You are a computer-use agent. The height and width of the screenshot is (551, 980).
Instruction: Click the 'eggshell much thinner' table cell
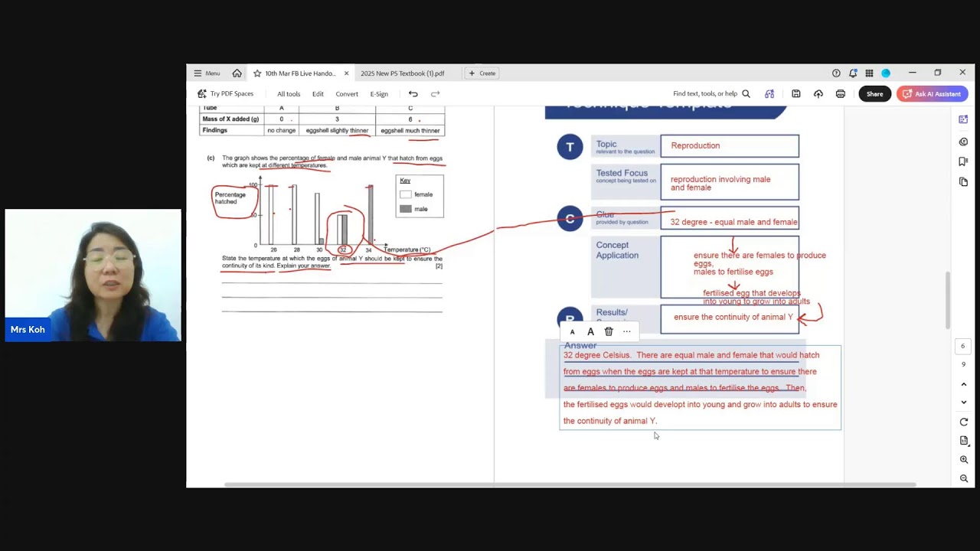[x=410, y=131]
